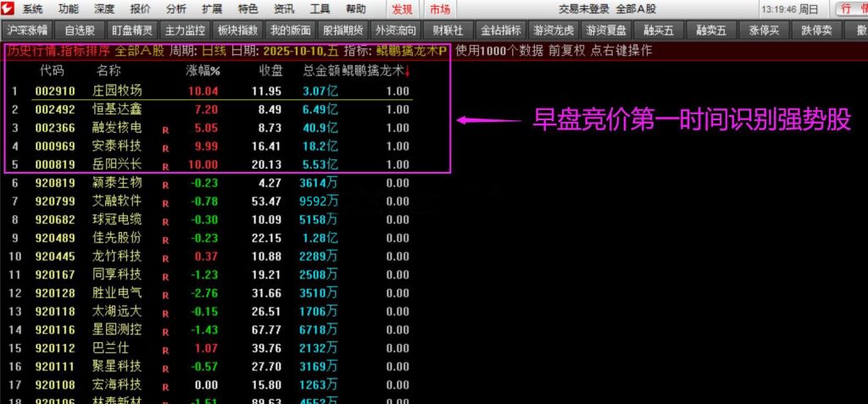Sort by the 总金额 column header
Screen dimensions: 868x404
[320, 71]
